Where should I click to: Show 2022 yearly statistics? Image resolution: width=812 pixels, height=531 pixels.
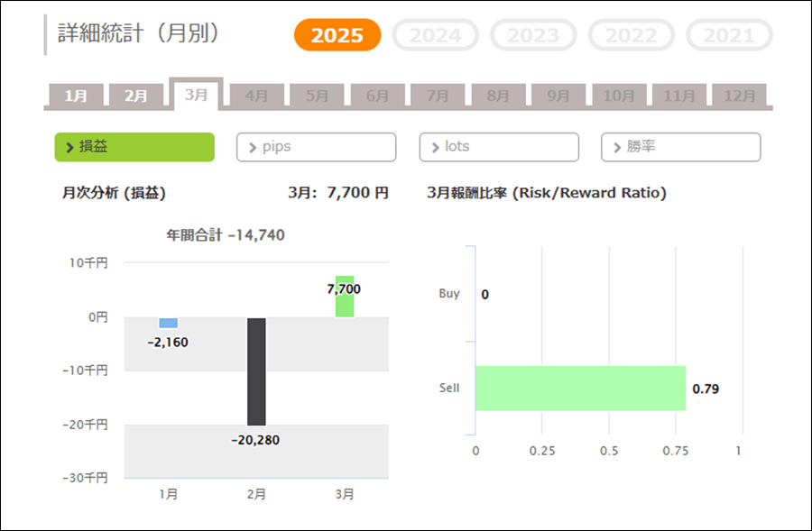click(x=632, y=35)
